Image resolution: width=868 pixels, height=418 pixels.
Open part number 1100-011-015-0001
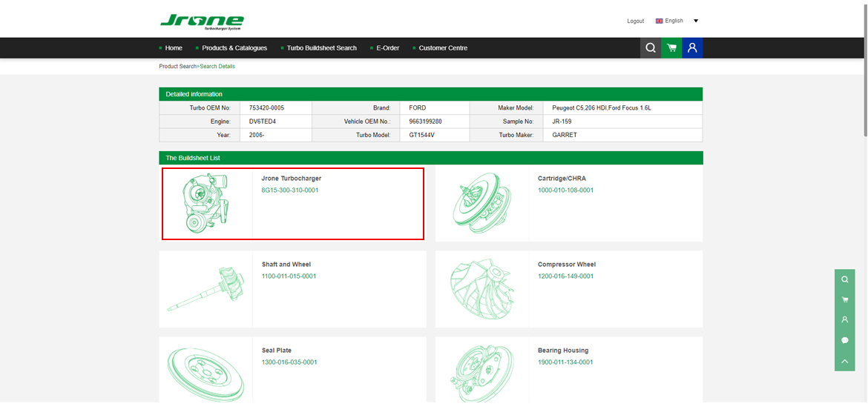pos(289,276)
